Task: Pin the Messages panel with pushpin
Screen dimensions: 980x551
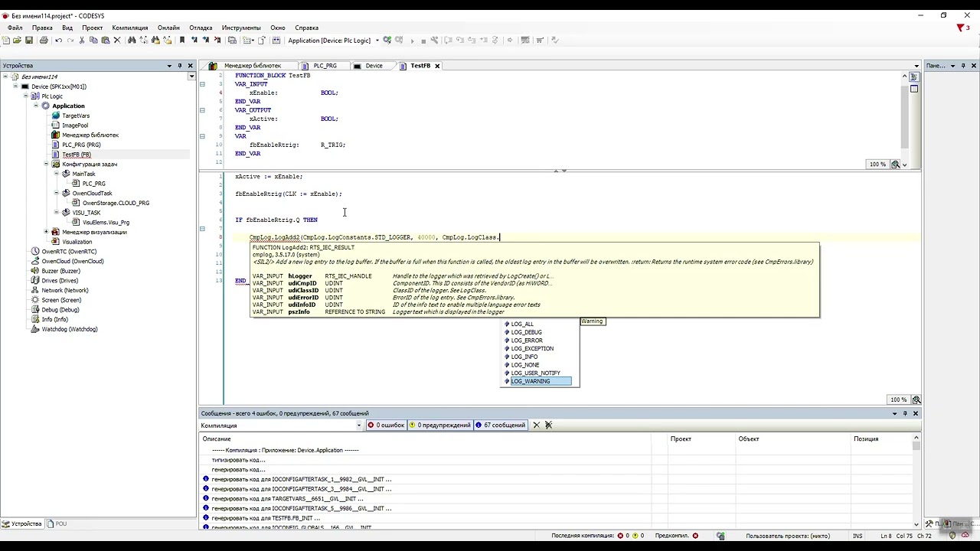Action: [905, 413]
